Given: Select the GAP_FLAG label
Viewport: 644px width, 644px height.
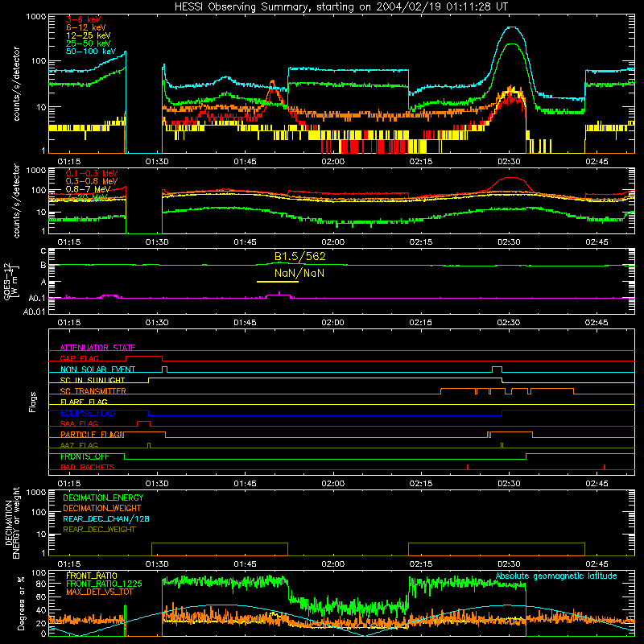Looking at the screenshot, I should click(x=79, y=358).
